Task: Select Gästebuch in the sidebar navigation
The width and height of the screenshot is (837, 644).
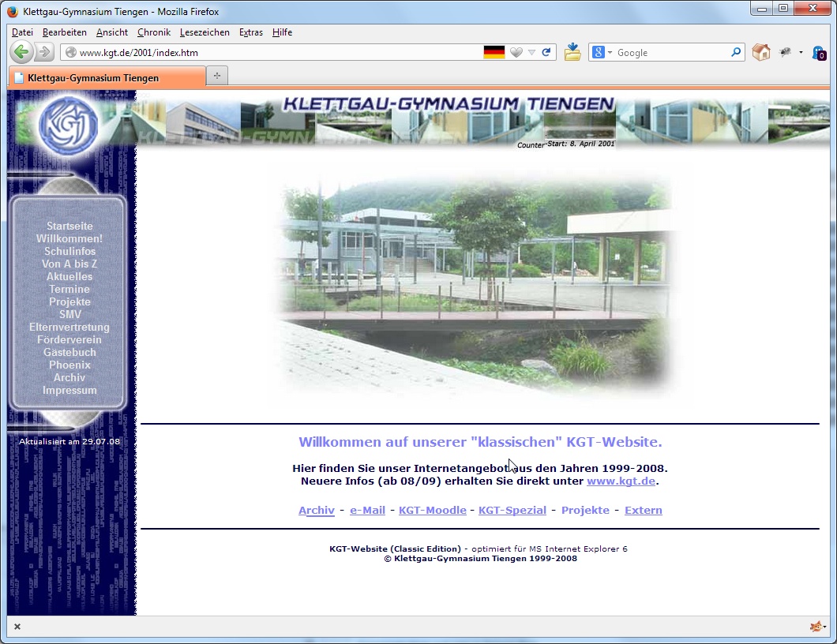Action: [x=69, y=352]
